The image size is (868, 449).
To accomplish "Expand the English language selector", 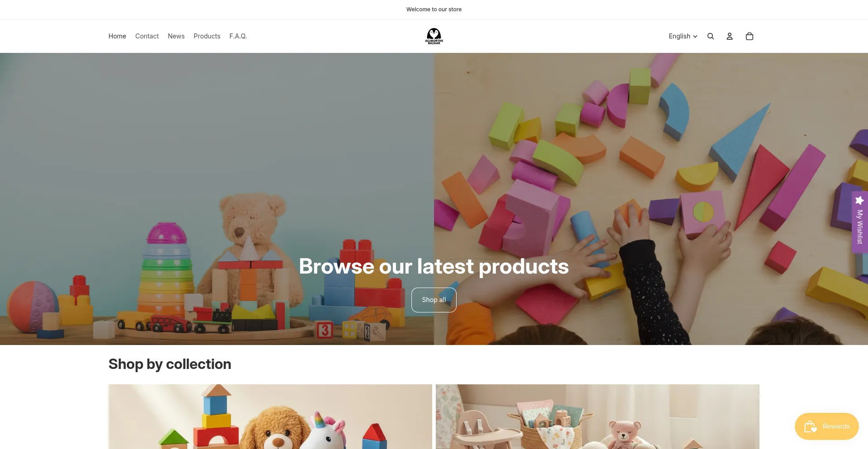I will (683, 36).
